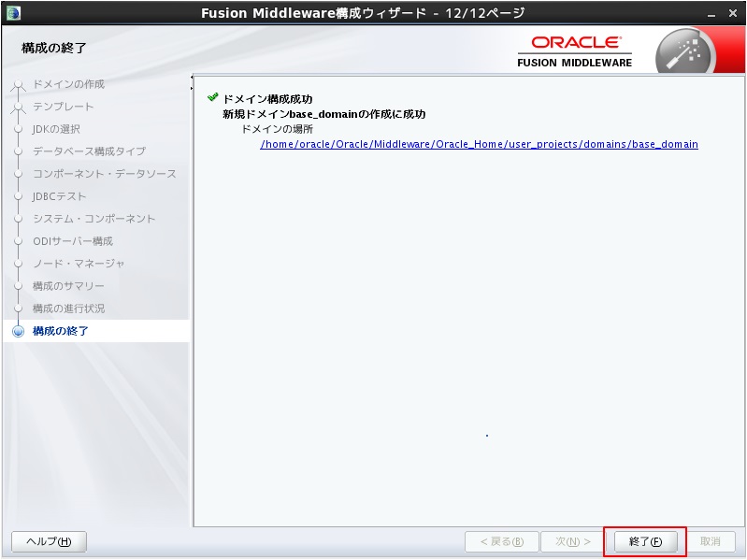Open the base_domain location link
The width and height of the screenshot is (747, 560).
point(479,144)
